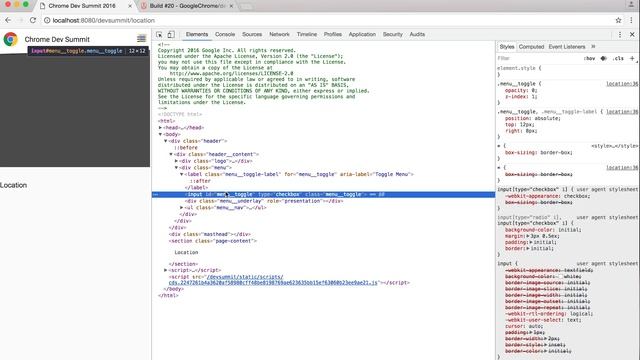
Task: Switch to the Sources tab
Action: click(252, 35)
